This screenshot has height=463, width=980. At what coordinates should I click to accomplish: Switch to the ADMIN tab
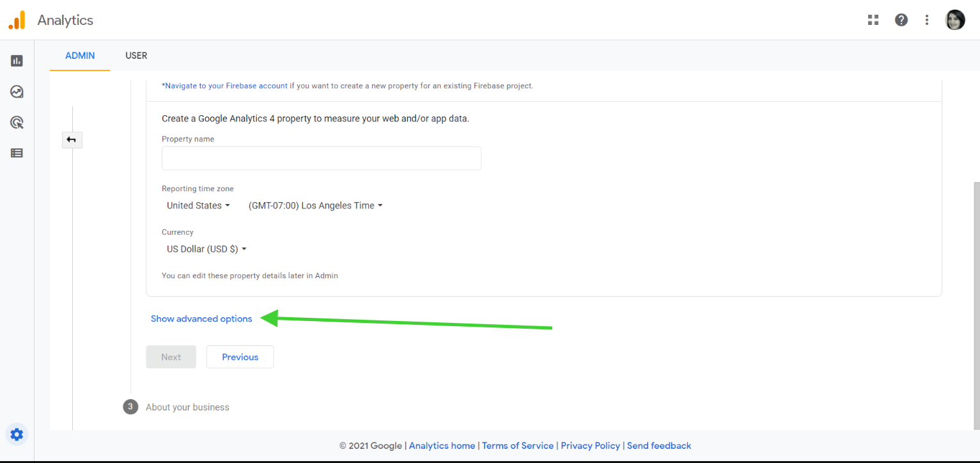[80, 56]
